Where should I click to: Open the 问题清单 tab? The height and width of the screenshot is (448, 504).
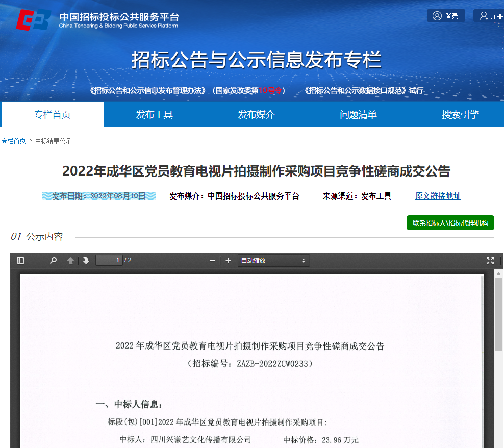click(x=358, y=114)
